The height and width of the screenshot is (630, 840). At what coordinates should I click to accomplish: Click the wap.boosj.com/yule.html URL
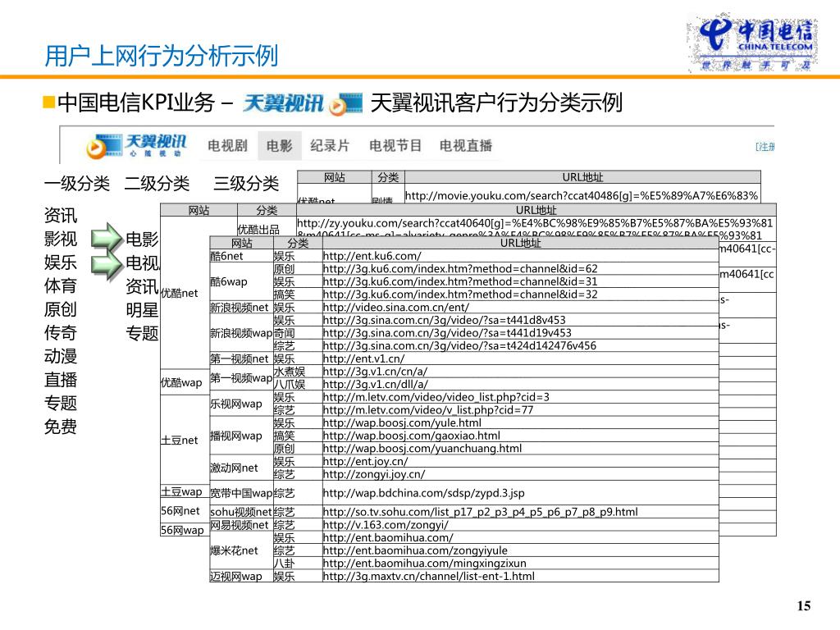point(402,423)
